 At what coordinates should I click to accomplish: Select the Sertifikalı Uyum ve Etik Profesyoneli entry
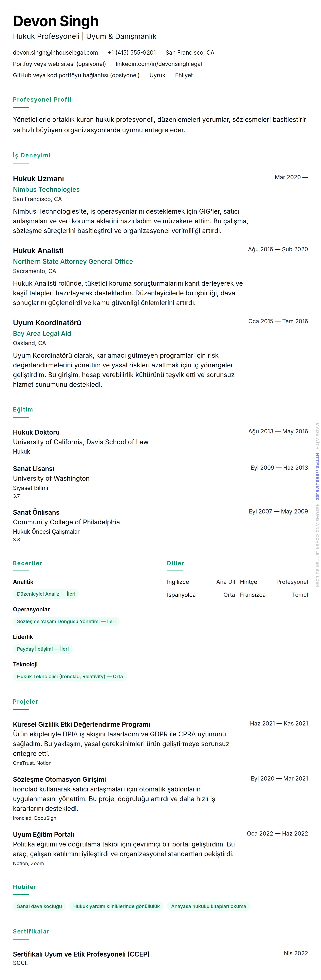click(x=81, y=954)
